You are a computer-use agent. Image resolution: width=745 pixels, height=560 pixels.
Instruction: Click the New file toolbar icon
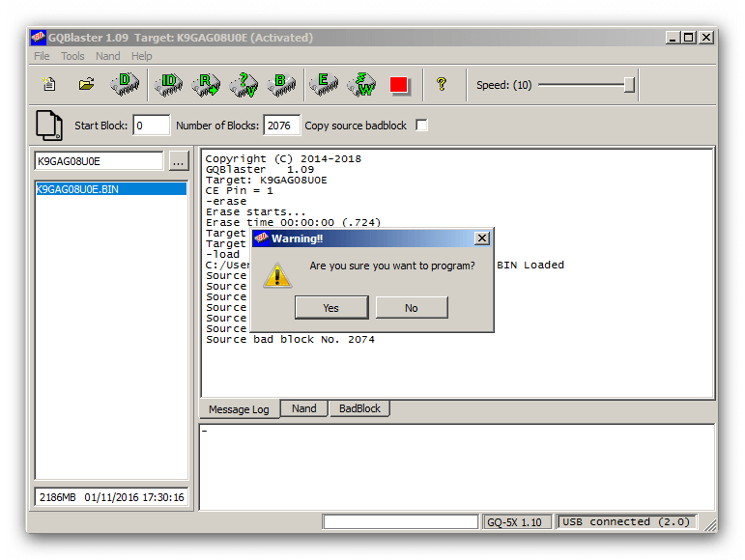pos(49,85)
